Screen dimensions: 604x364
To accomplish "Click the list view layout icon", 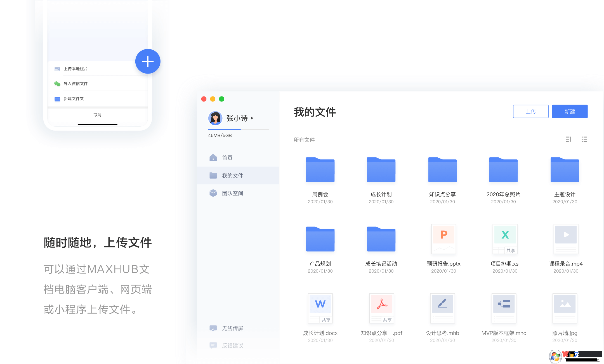I will tap(585, 139).
